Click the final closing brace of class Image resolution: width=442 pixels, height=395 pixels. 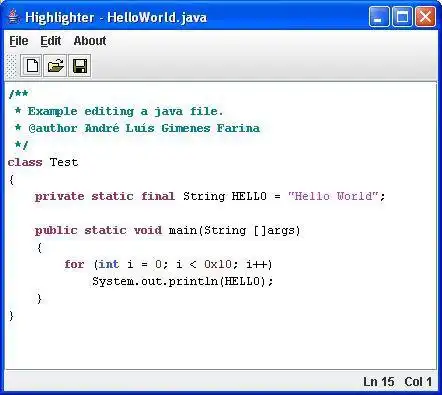(11, 316)
